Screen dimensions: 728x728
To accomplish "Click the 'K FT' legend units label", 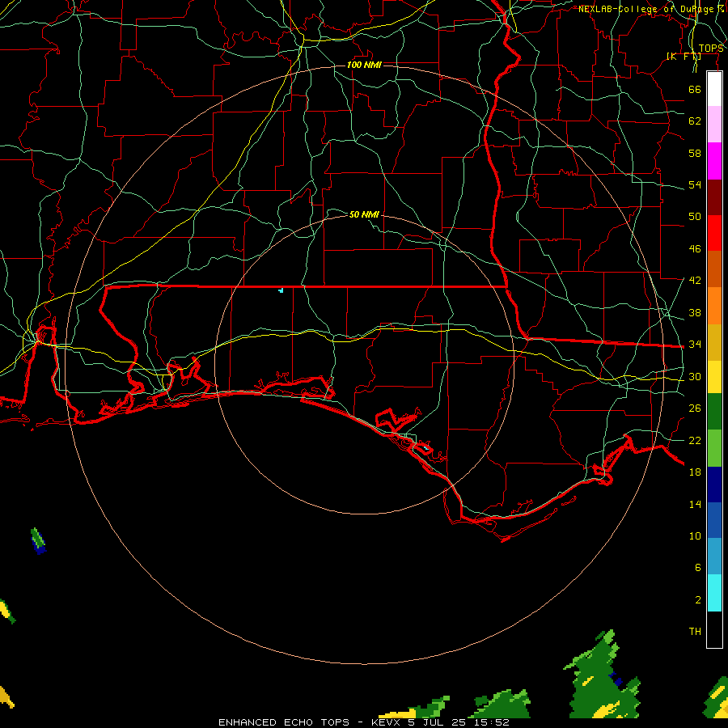I will click(684, 57).
